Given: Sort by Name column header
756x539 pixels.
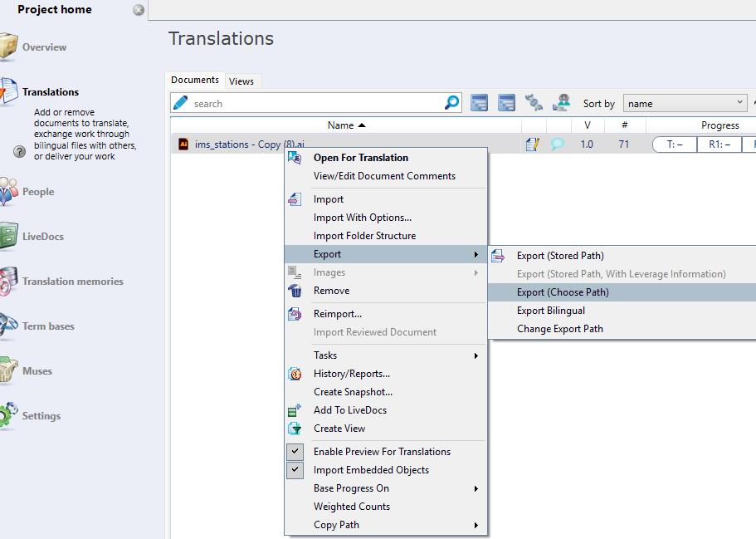Looking at the screenshot, I should pos(346,125).
